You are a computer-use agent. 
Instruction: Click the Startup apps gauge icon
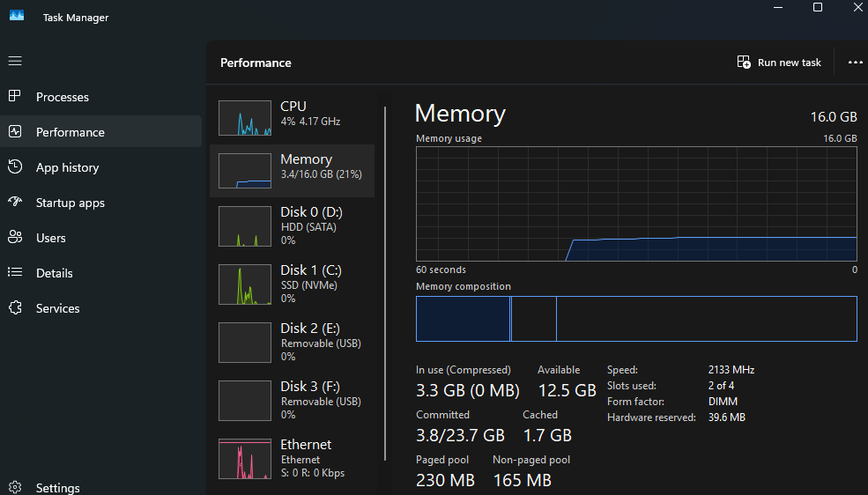tap(15, 202)
